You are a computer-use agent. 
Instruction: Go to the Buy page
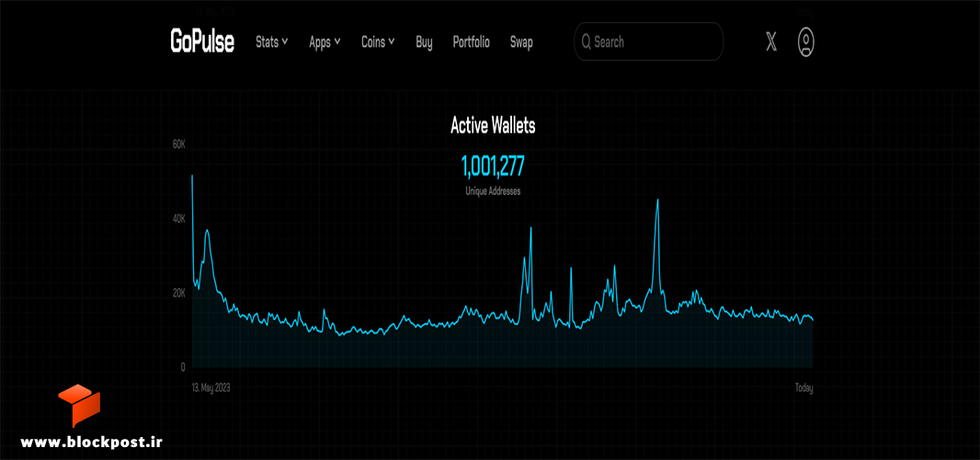click(424, 42)
